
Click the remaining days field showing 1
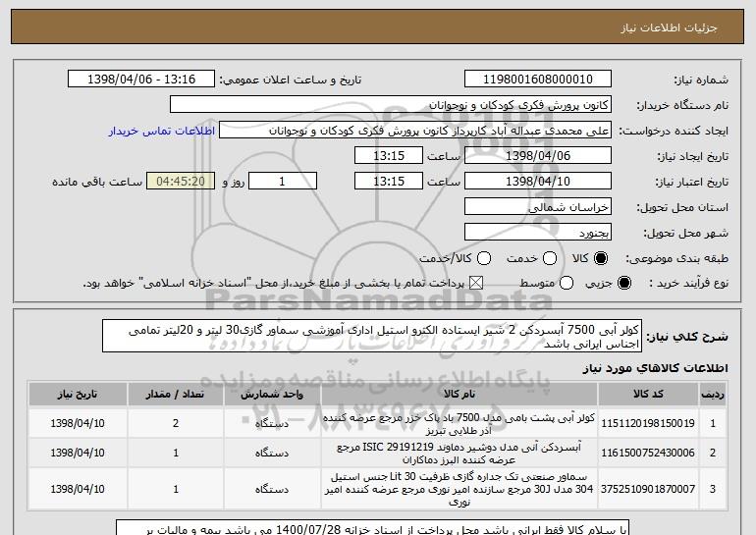tap(283, 182)
